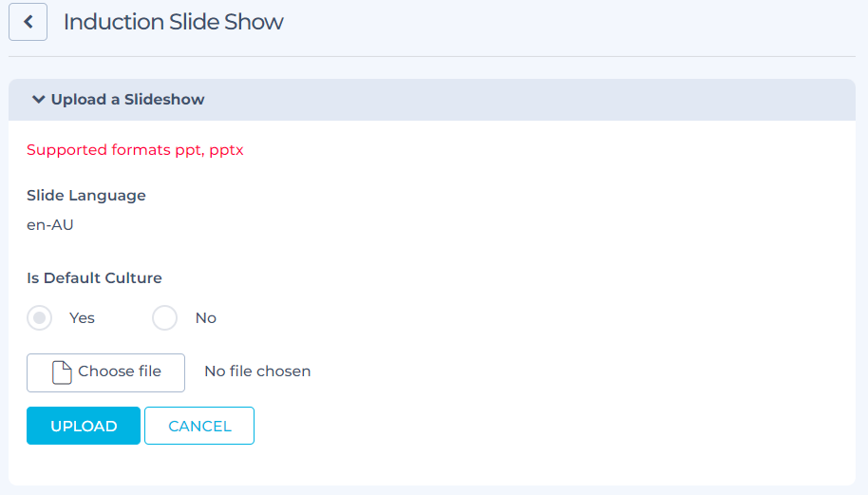Click the Upload a Slideshow header text
Viewport: 868px width, 495px height.
point(128,100)
